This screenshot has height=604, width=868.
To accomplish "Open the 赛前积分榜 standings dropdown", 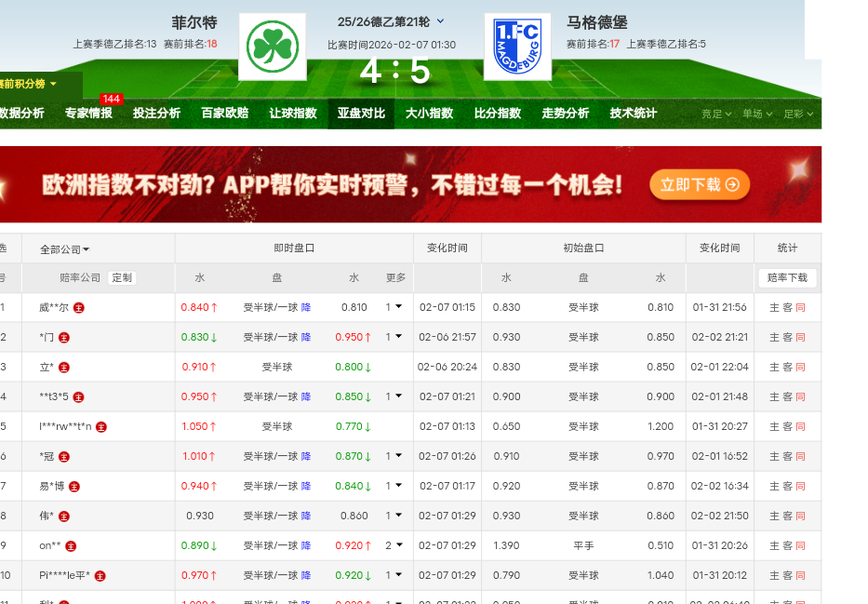I will click(x=28, y=84).
